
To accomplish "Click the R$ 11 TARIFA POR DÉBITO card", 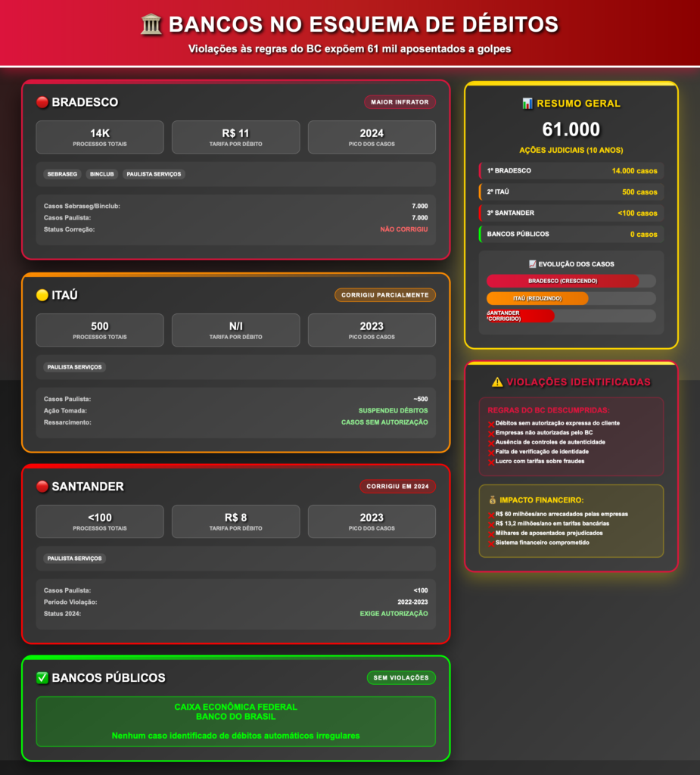I will (x=236, y=137).
